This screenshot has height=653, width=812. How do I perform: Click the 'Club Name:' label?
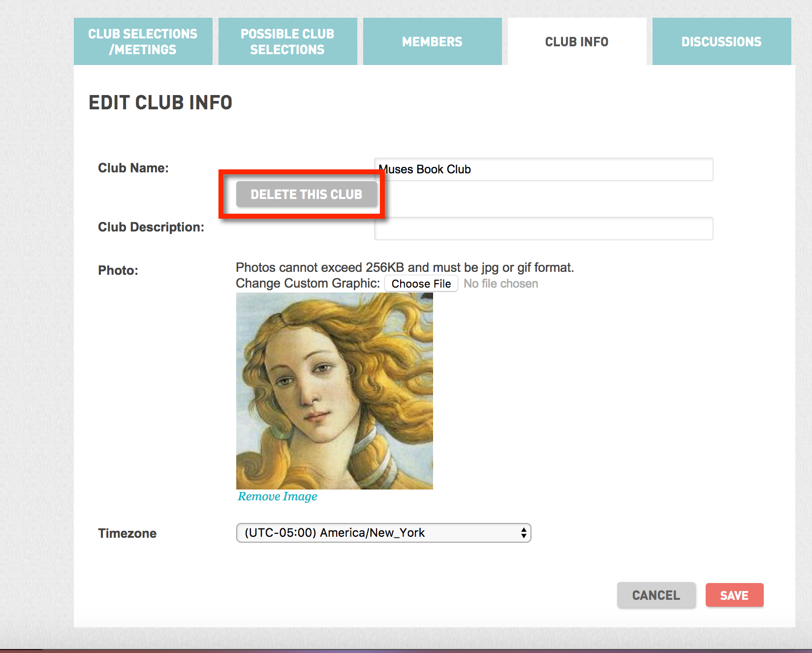tap(133, 168)
